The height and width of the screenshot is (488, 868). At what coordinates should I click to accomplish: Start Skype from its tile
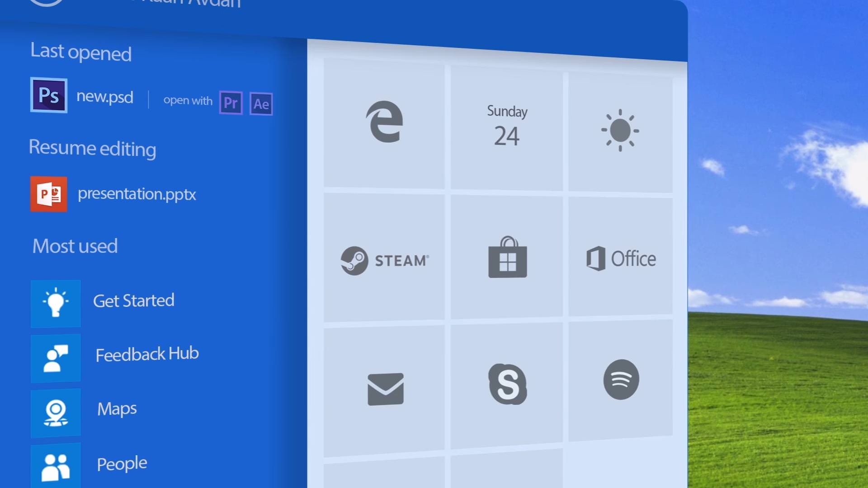coord(507,385)
